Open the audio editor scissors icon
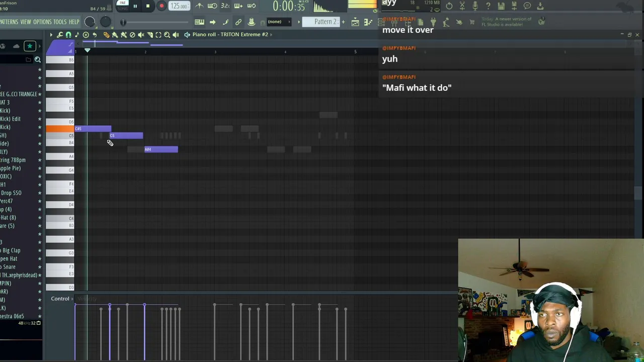The image size is (644, 362). pos(462,6)
